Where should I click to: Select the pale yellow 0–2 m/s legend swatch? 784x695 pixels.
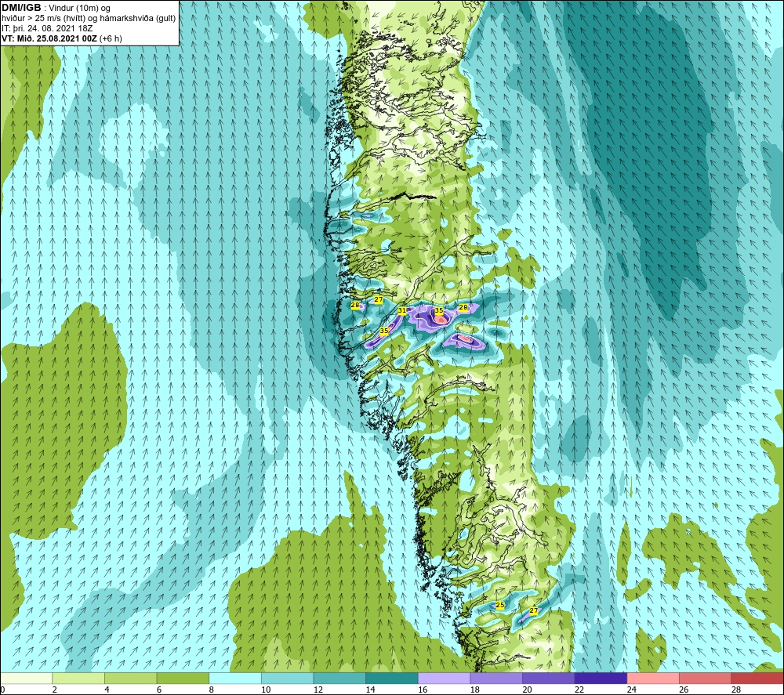pyautogui.click(x=26, y=678)
